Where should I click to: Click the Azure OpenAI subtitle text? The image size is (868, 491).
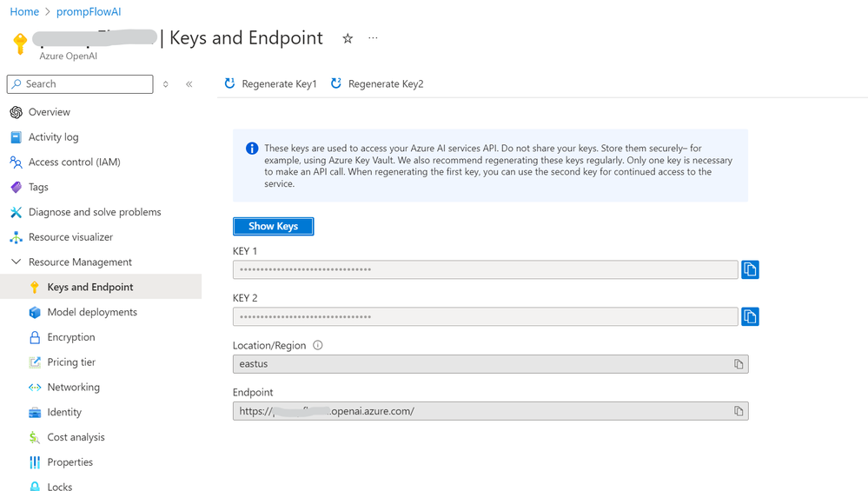68,56
